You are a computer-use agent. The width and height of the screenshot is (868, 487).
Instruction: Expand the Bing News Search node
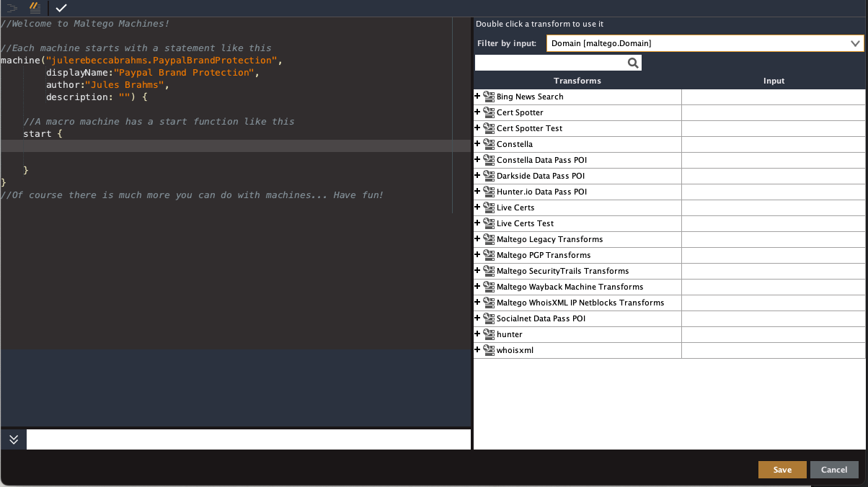tap(477, 97)
